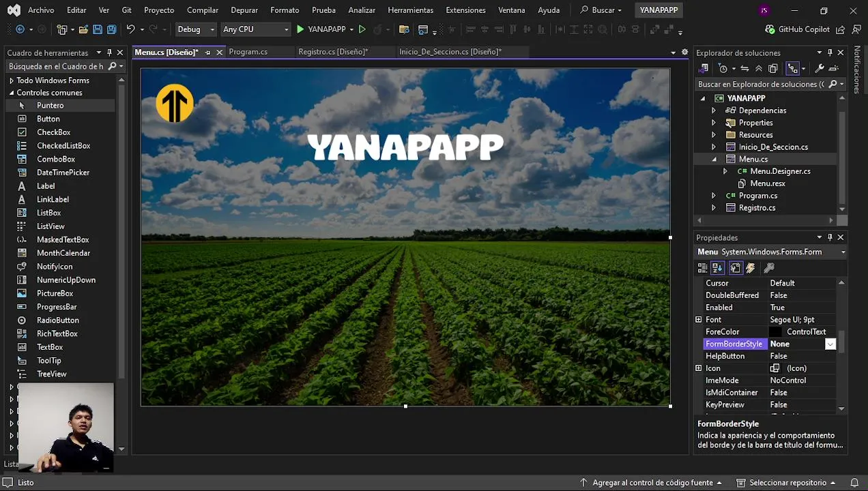Click the Propiedades panel vertical scrollbar
The height and width of the screenshot is (491, 868).
[x=841, y=344]
